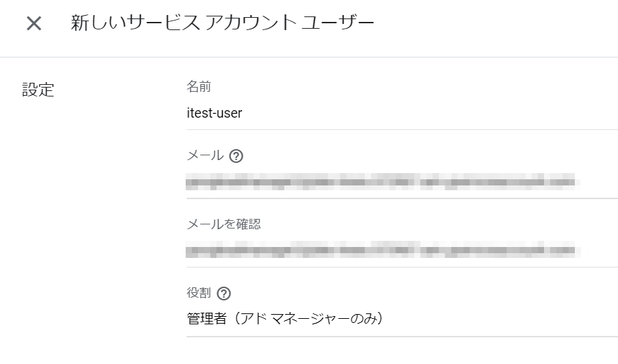The height and width of the screenshot is (364, 618).
Task: Click the メール field label
Action: coord(205,155)
